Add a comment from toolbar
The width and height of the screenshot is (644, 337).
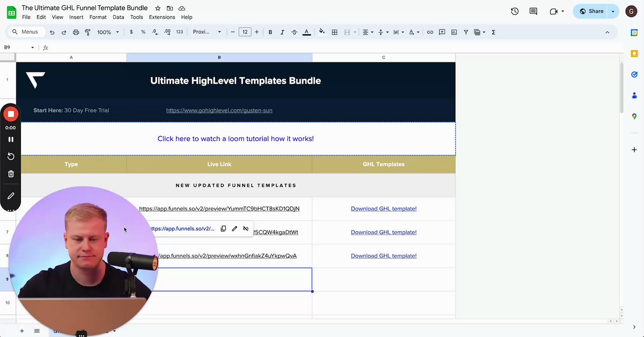coord(442,32)
